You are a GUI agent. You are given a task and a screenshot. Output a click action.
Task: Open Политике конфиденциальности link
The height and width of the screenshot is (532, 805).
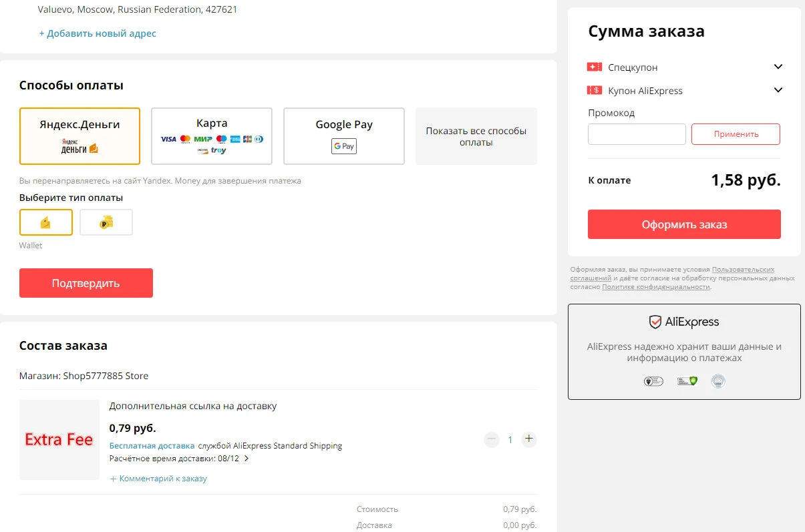pyautogui.click(x=655, y=287)
